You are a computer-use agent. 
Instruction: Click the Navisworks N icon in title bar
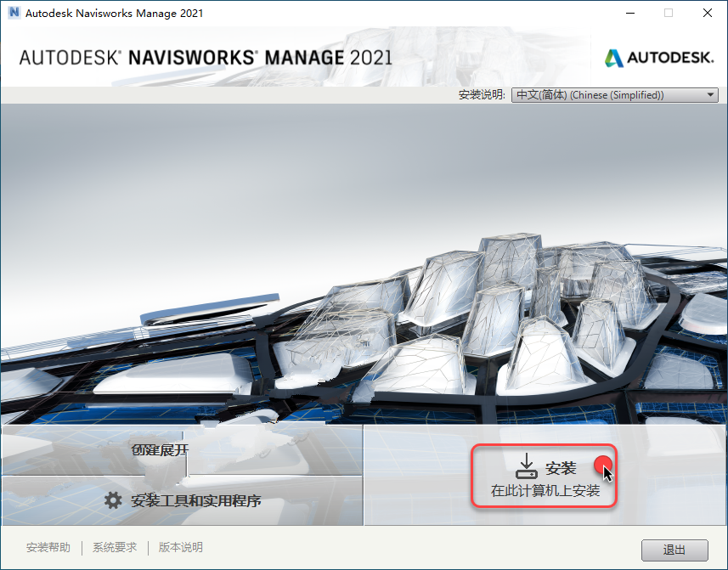click(14, 13)
